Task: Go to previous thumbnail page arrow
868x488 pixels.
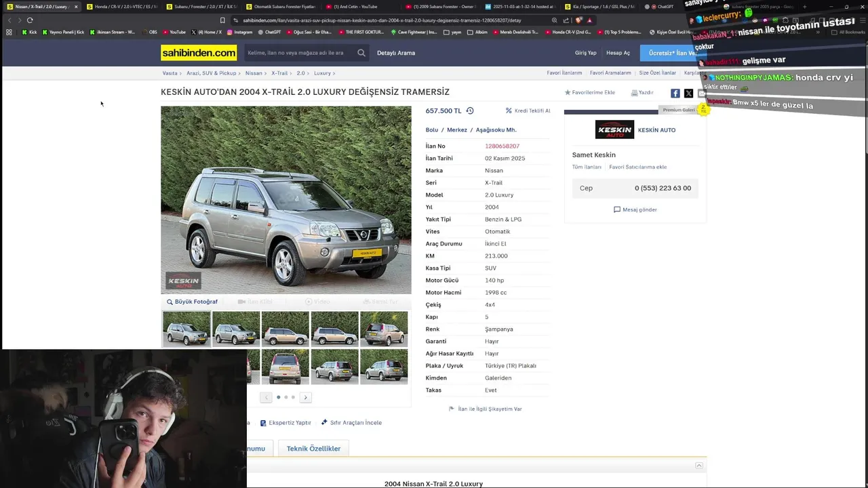Action: click(266, 397)
